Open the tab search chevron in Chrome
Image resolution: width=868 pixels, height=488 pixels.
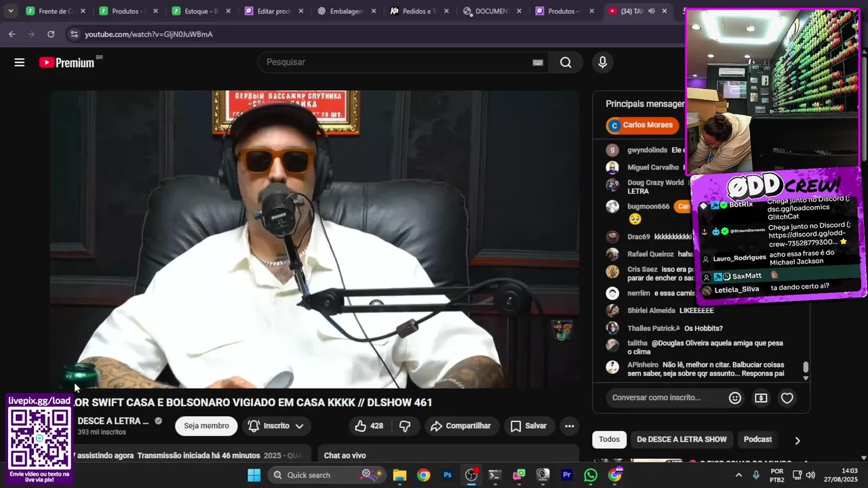10,11
